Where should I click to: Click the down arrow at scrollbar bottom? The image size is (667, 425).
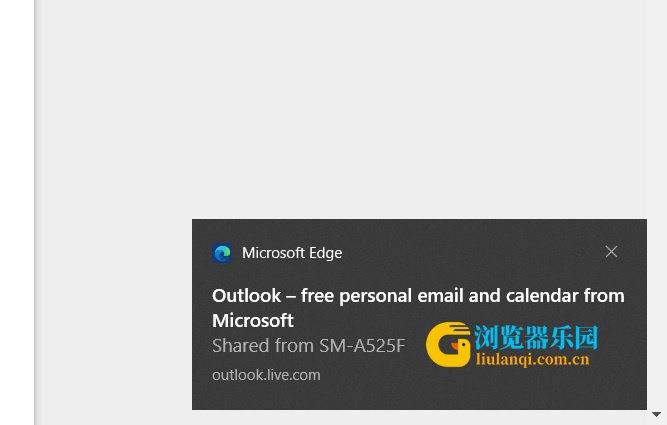pyautogui.click(x=656, y=414)
